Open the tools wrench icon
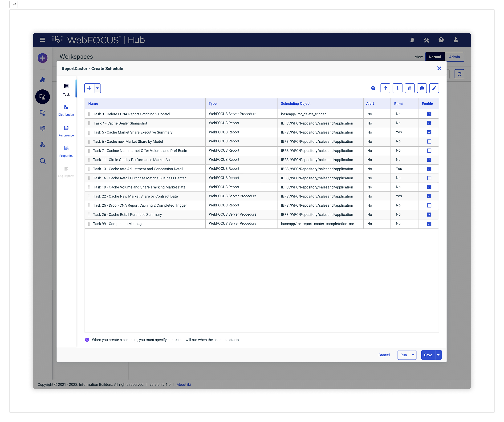The width and height of the screenshot is (504, 422). point(427,40)
